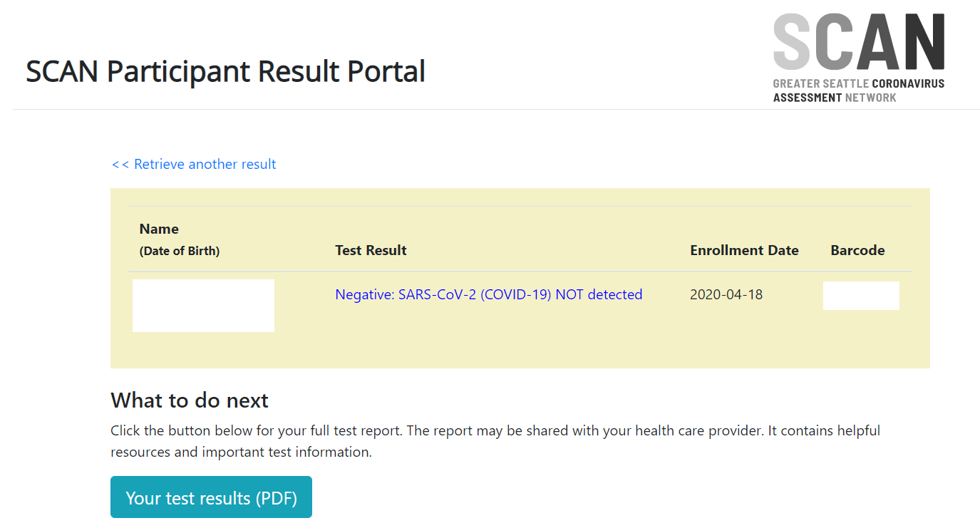Click the yellow results panel background
The image size is (980, 528).
(520, 349)
